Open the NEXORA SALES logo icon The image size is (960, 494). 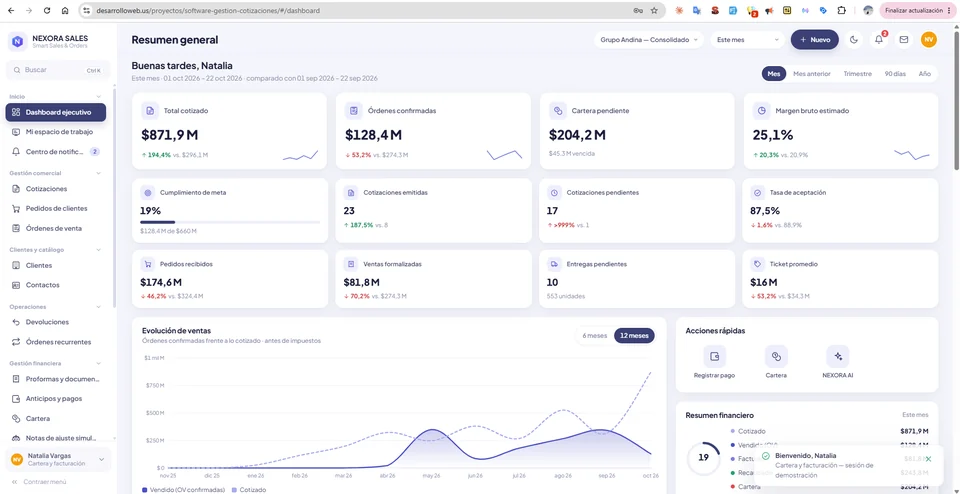[17, 41]
